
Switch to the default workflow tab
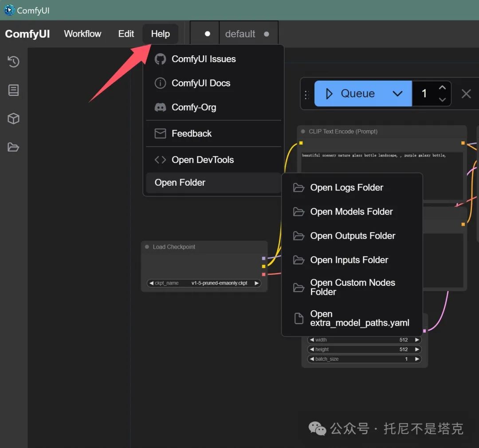pos(248,34)
